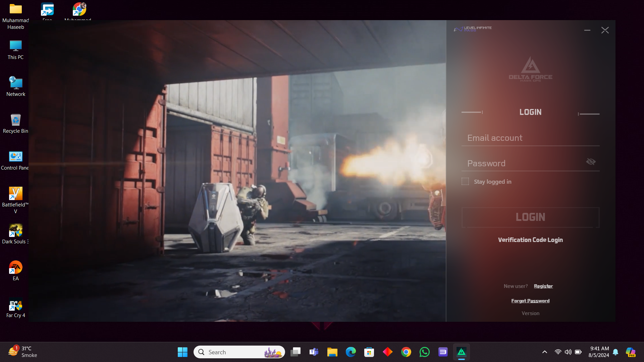Open WhatsApp from the taskbar
Image resolution: width=644 pixels, height=362 pixels.
[424, 352]
